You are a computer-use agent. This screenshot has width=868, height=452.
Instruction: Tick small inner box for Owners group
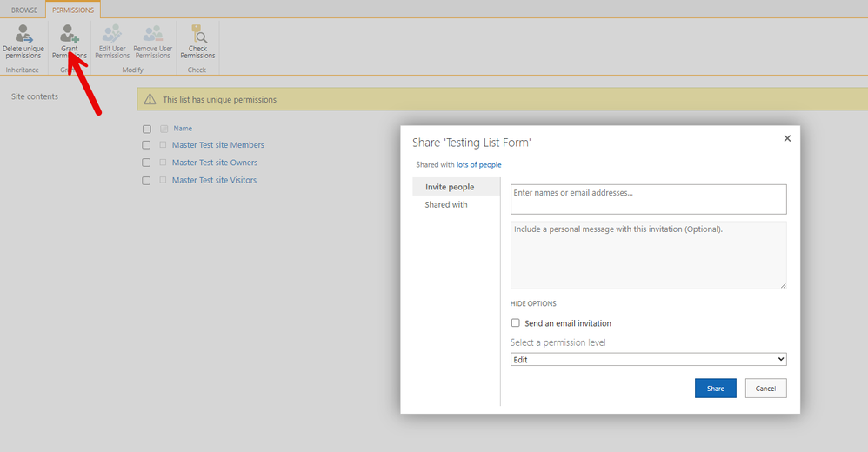(x=163, y=163)
